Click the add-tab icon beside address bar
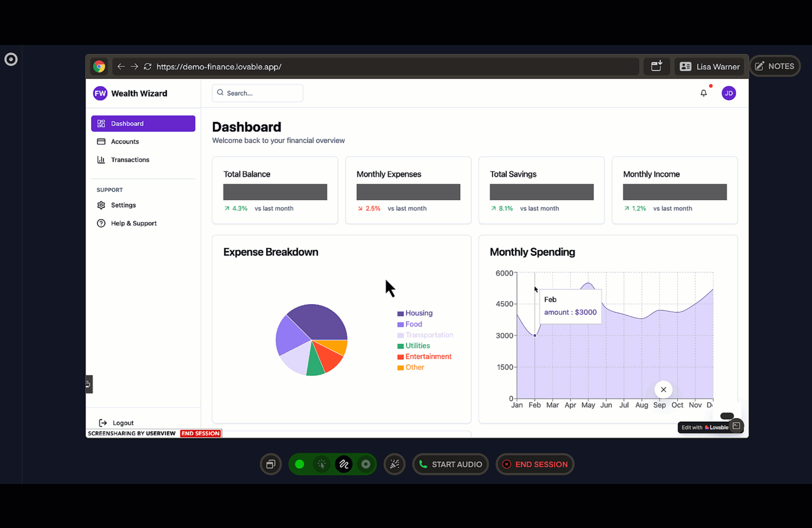The image size is (812, 528). click(656, 66)
